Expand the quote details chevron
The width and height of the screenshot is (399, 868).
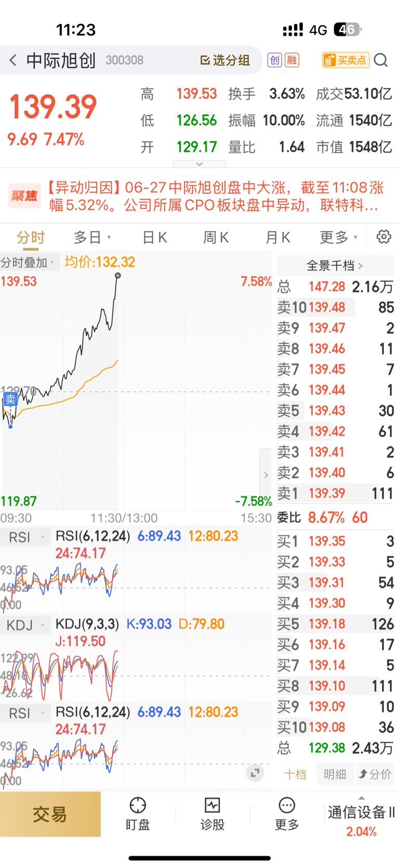(x=199, y=164)
